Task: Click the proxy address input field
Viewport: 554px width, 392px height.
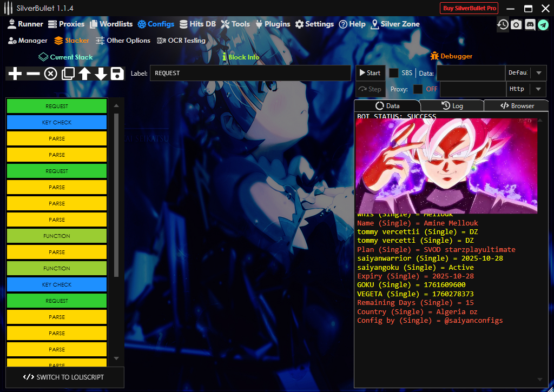Action: pos(473,89)
